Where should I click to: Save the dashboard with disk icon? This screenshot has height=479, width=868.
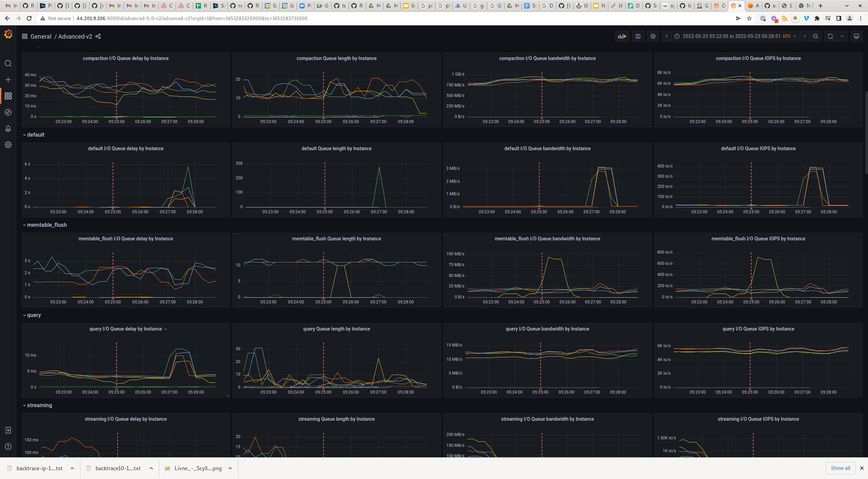coord(638,36)
